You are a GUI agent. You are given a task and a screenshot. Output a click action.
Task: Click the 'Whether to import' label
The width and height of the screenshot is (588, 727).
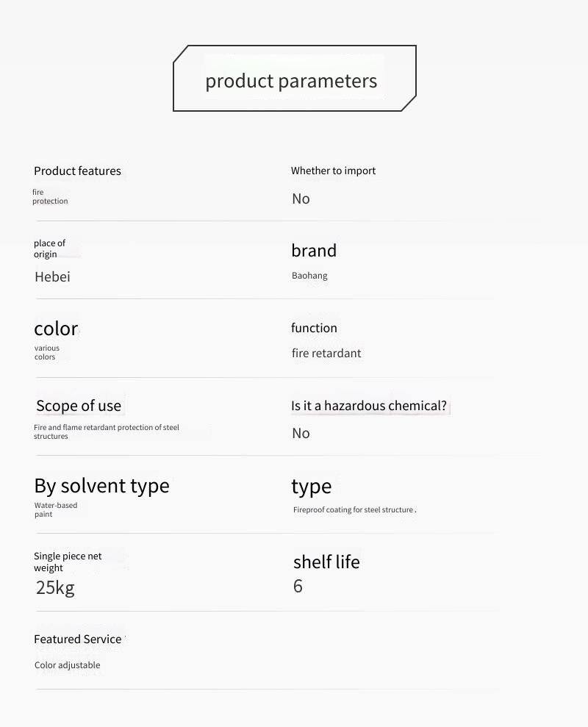point(333,171)
